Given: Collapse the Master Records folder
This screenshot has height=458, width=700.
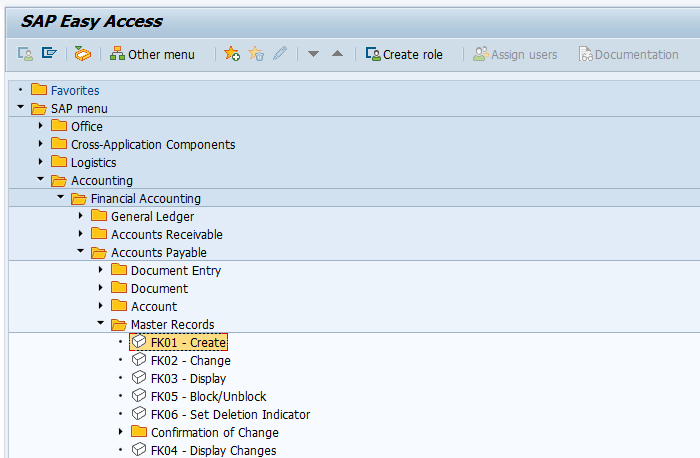Looking at the screenshot, I should point(100,323).
